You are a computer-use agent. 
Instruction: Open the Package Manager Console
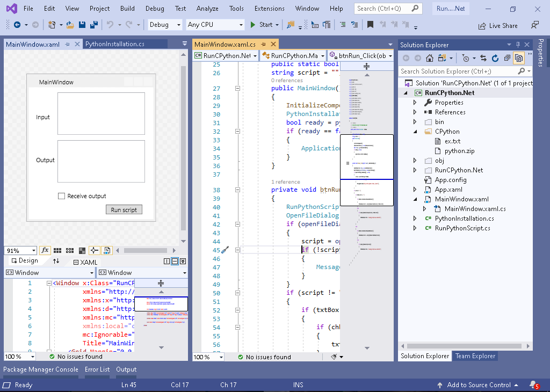[x=41, y=369]
